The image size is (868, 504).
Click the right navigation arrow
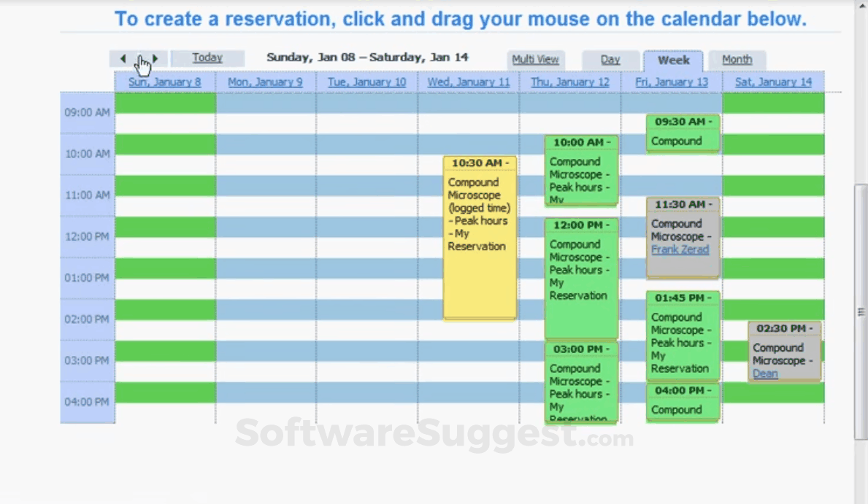point(155,58)
